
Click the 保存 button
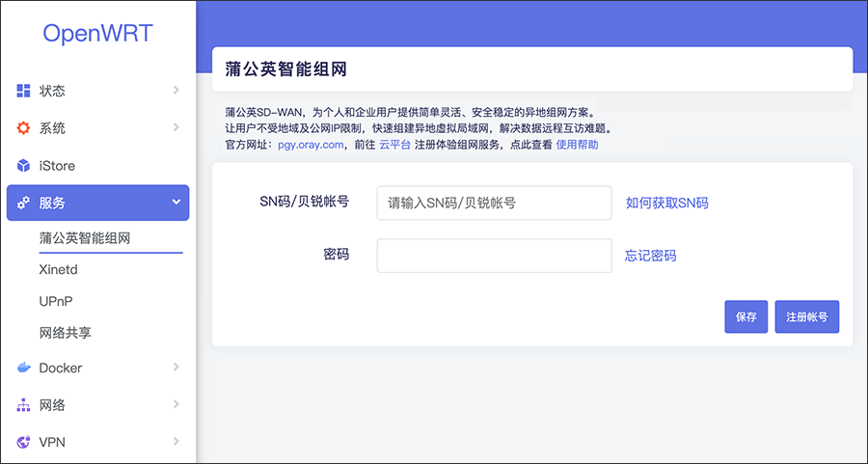tap(746, 316)
